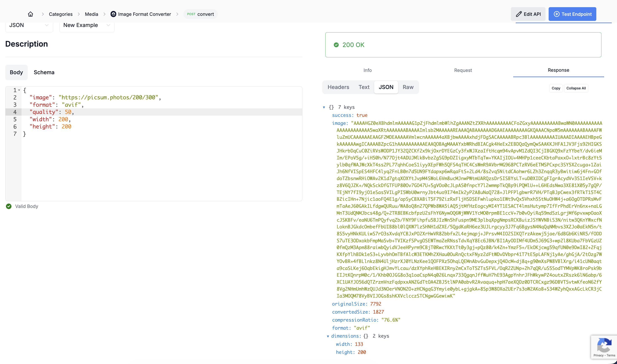Click the Image Format Converter logo icon
The image size is (617, 364).
coord(113,14)
